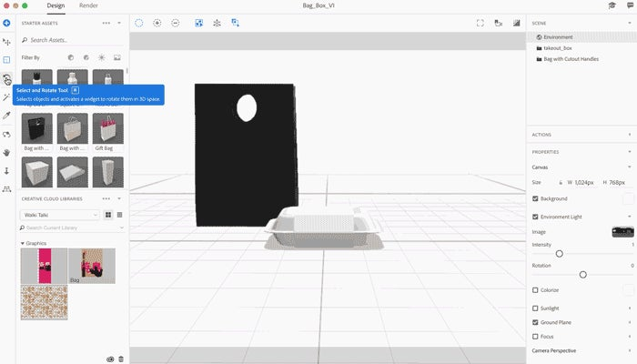Switch to the Render tab
The image size is (637, 364).
(88, 5)
